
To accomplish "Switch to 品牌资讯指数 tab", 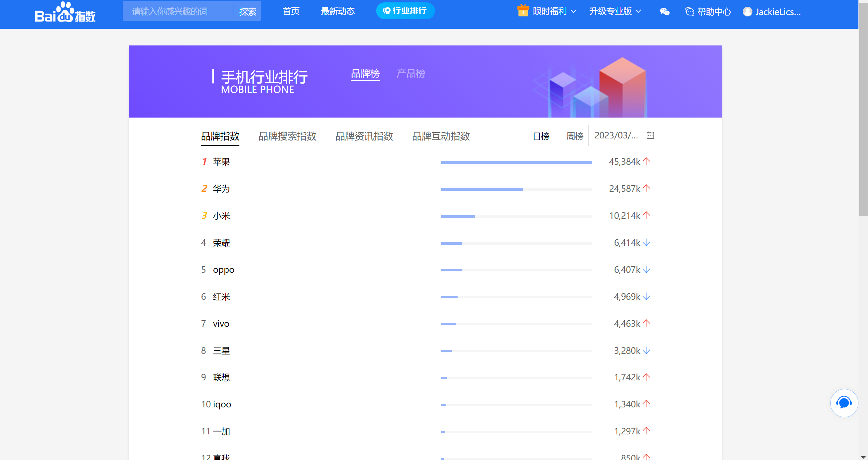I will pos(364,136).
